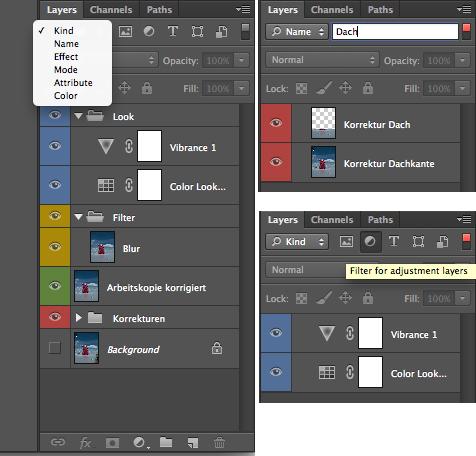Viewport: 476px width, 456px height.
Task: Select the Layers tab in left panel
Action: (62, 10)
